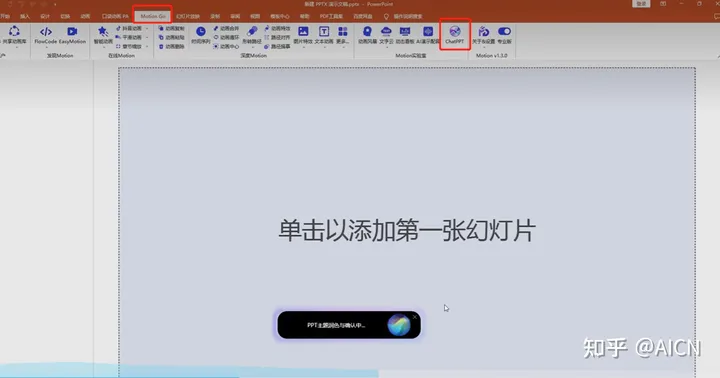Screen dimensions: 720x378
Task: Switch to the Motion Go ribbon tab
Action: point(153,16)
